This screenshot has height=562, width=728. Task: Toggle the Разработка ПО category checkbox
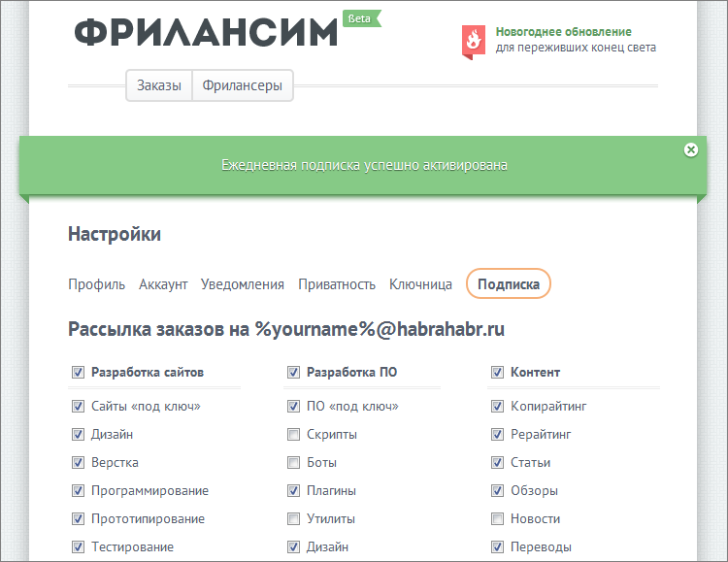pos(293,372)
